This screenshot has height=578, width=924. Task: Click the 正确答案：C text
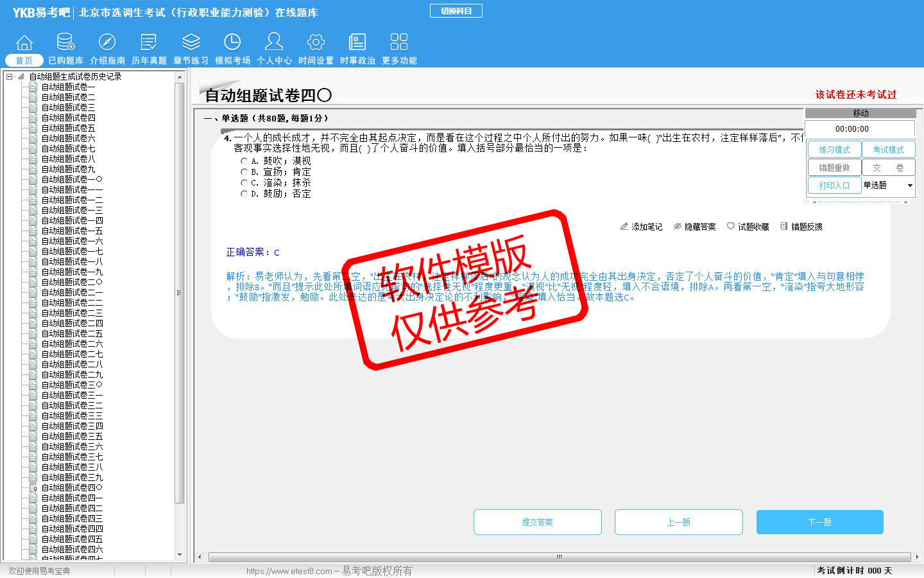253,252
